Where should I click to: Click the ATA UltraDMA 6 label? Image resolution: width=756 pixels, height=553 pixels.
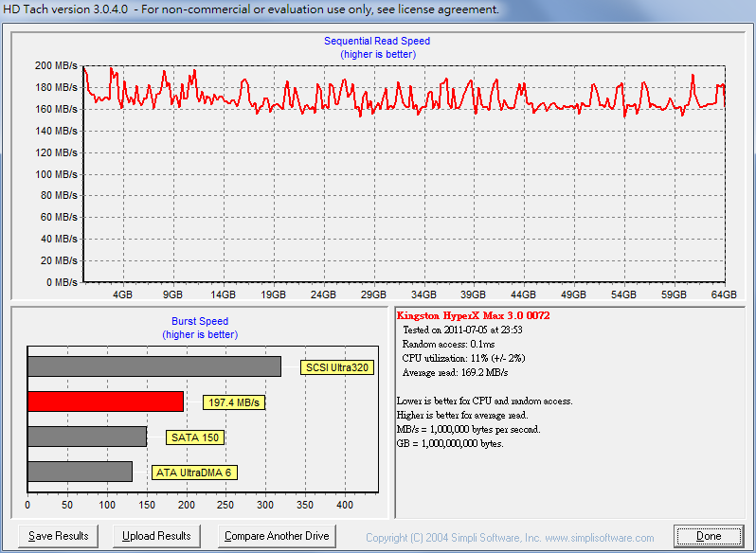tap(194, 473)
